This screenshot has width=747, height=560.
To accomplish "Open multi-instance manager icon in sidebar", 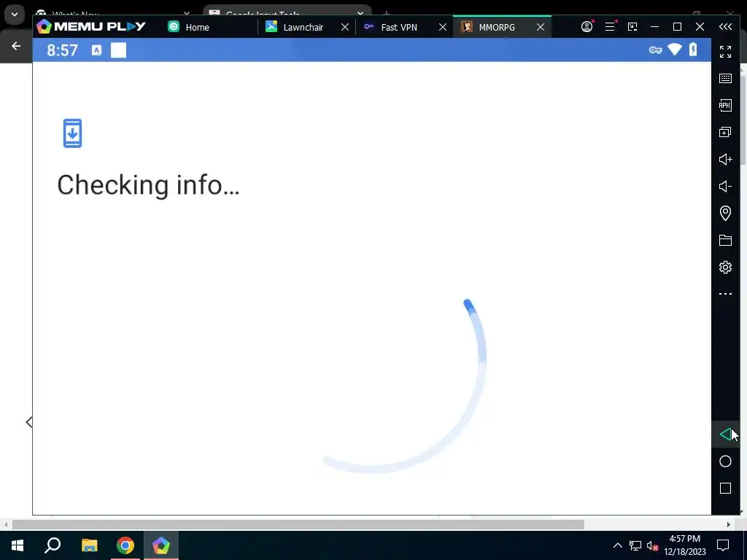I will (725, 132).
